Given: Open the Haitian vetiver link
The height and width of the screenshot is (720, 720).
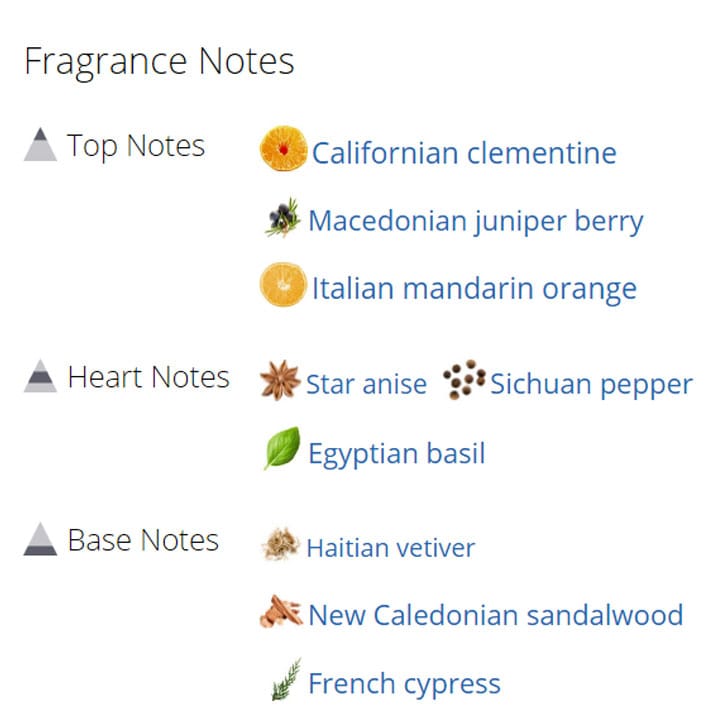Looking at the screenshot, I should 390,548.
